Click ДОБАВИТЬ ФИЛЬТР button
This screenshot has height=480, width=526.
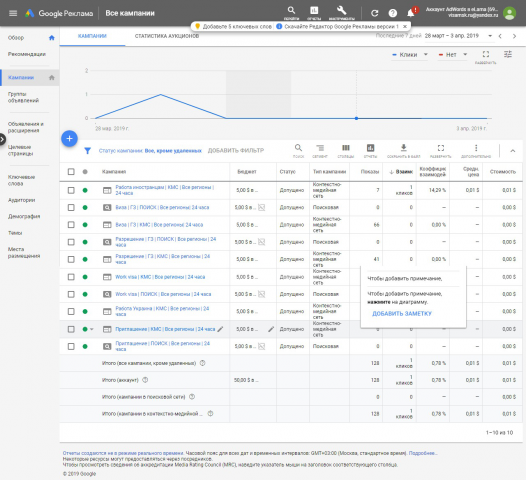(x=236, y=151)
